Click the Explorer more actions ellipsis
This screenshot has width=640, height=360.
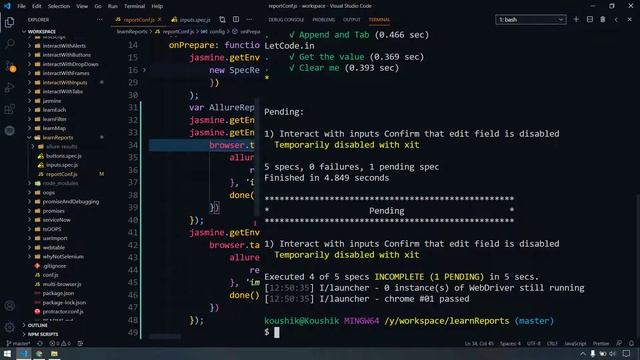click(x=100, y=20)
